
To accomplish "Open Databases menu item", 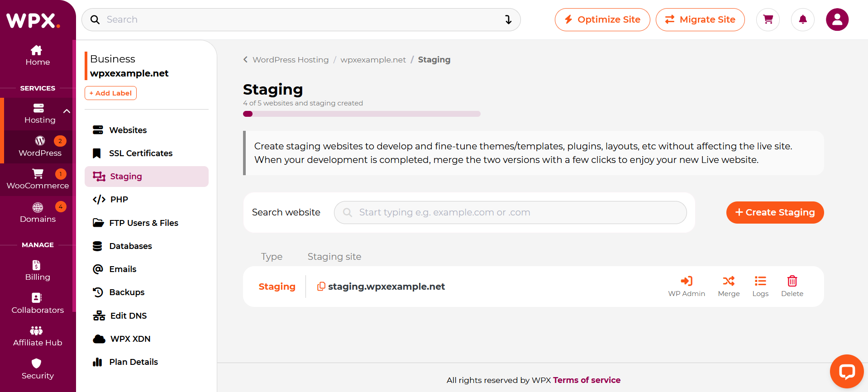I will coord(147,246).
